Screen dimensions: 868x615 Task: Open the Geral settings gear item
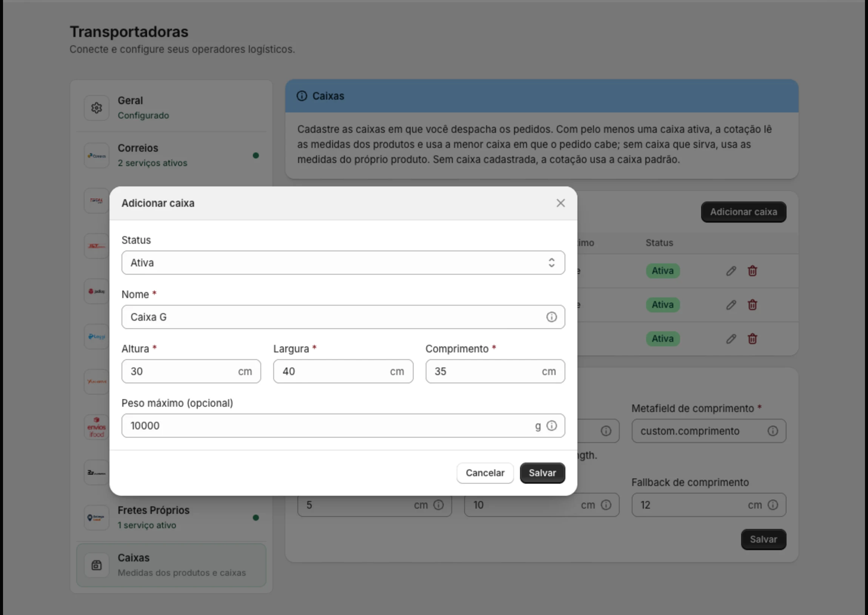171,108
